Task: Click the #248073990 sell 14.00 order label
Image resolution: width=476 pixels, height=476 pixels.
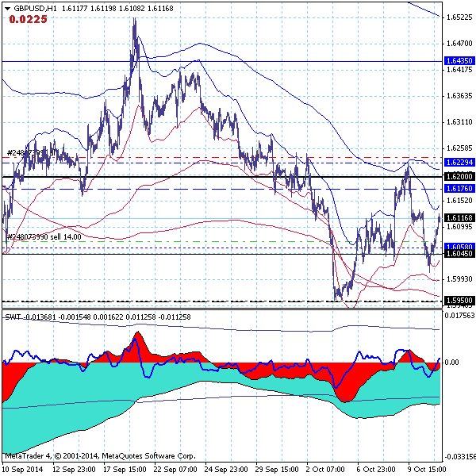Action: (x=44, y=236)
